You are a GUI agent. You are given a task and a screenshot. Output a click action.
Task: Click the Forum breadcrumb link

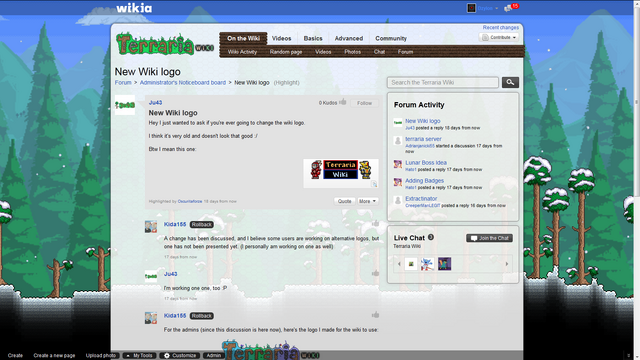point(123,82)
